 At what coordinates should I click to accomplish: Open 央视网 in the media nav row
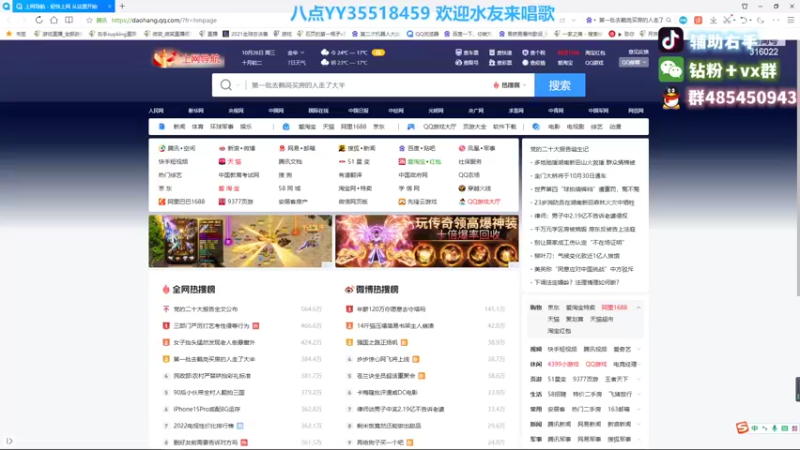pyautogui.click(x=236, y=111)
